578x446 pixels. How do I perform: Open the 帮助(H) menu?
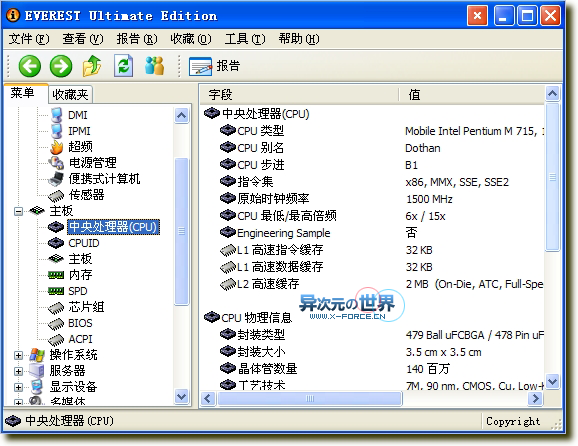coord(299,39)
